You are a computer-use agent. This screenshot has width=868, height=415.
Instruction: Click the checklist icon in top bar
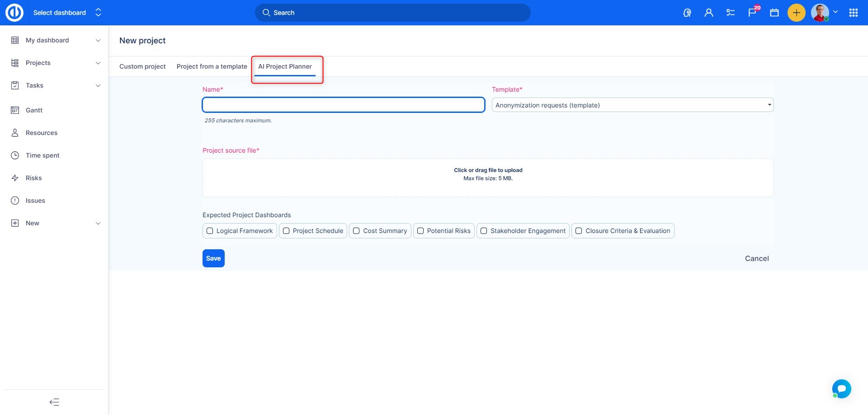731,13
